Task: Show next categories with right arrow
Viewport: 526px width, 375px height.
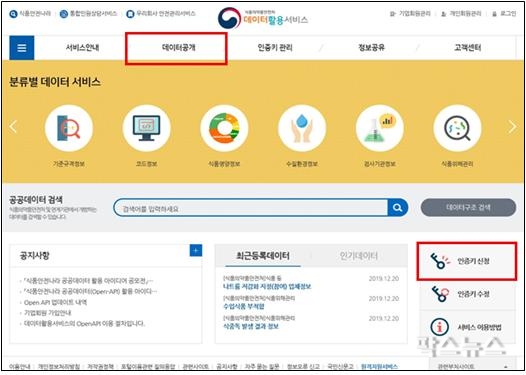Action: pos(512,127)
